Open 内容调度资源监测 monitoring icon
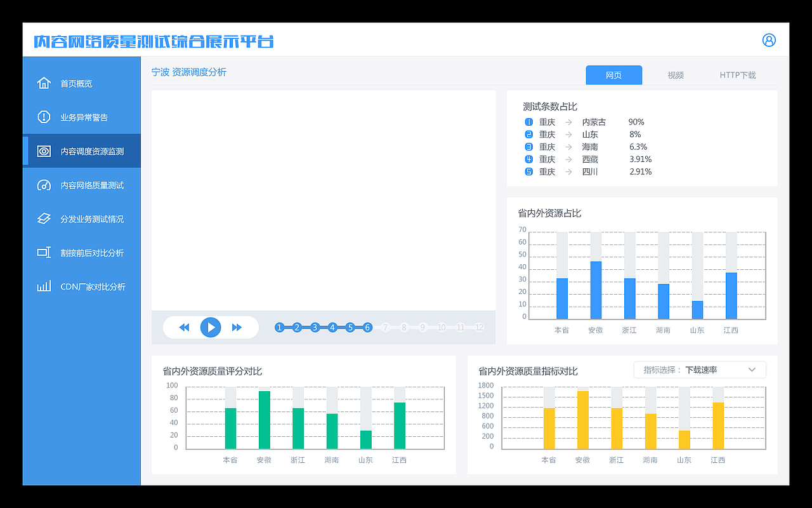 click(x=43, y=150)
